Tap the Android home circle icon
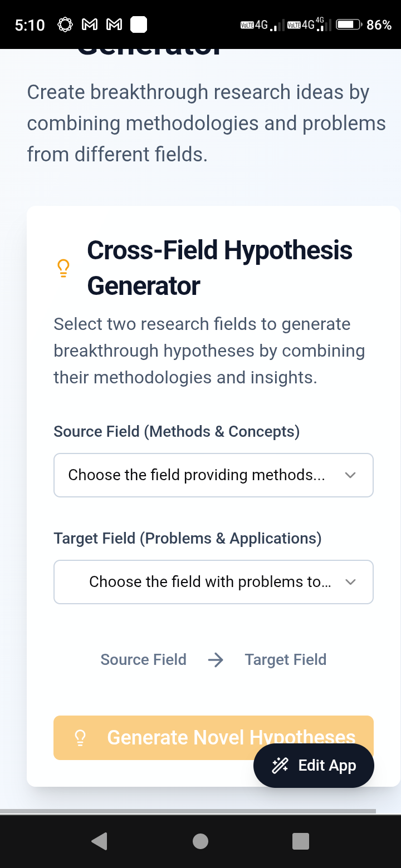The height and width of the screenshot is (868, 401). [x=200, y=841]
